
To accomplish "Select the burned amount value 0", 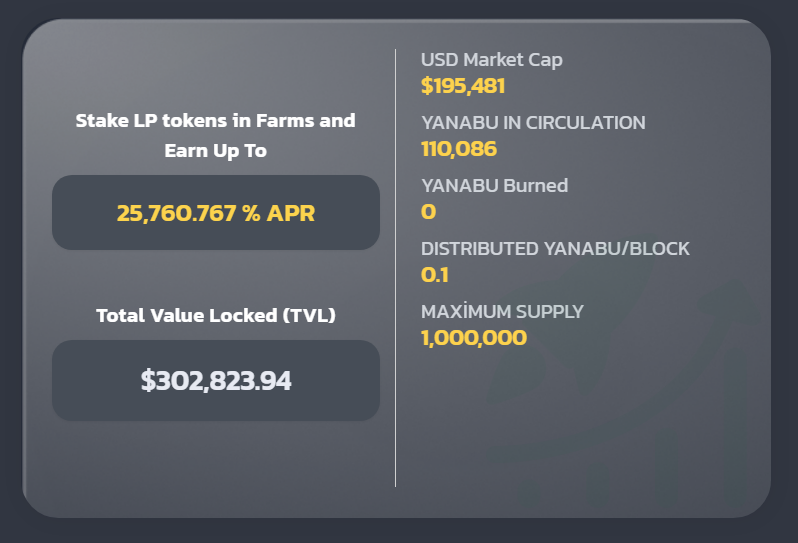I will pyautogui.click(x=428, y=212).
